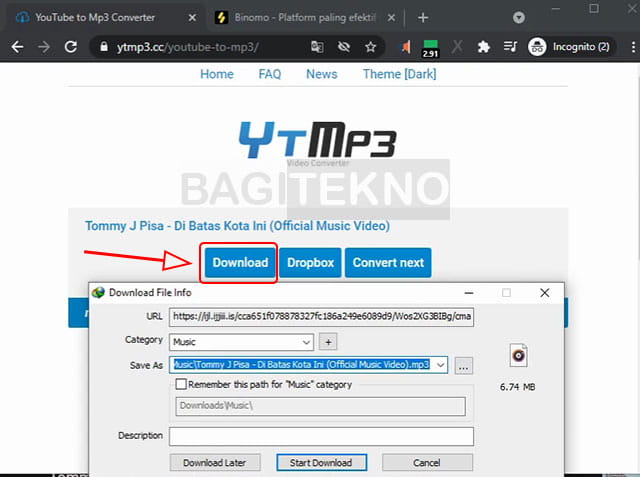The image size is (640, 477).
Task: Click the 6.74 MB file size text
Action: coord(518,387)
